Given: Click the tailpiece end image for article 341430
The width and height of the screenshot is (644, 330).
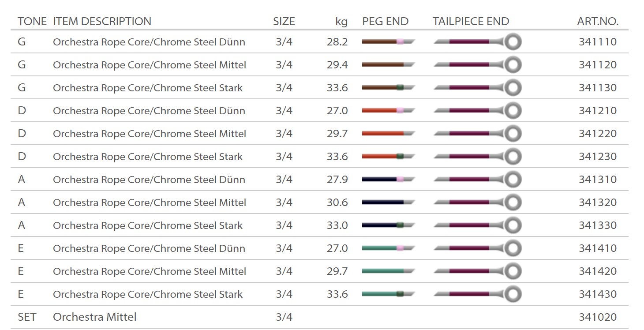Looking at the screenshot, I should click(477, 294).
